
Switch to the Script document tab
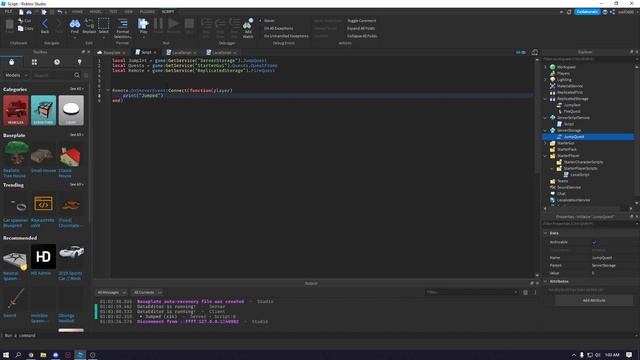click(145, 52)
